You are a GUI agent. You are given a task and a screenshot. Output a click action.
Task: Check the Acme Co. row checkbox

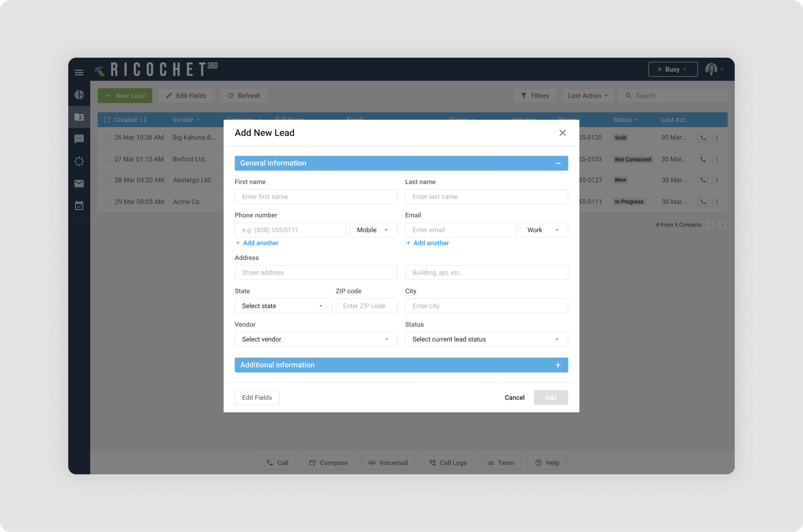(107, 202)
